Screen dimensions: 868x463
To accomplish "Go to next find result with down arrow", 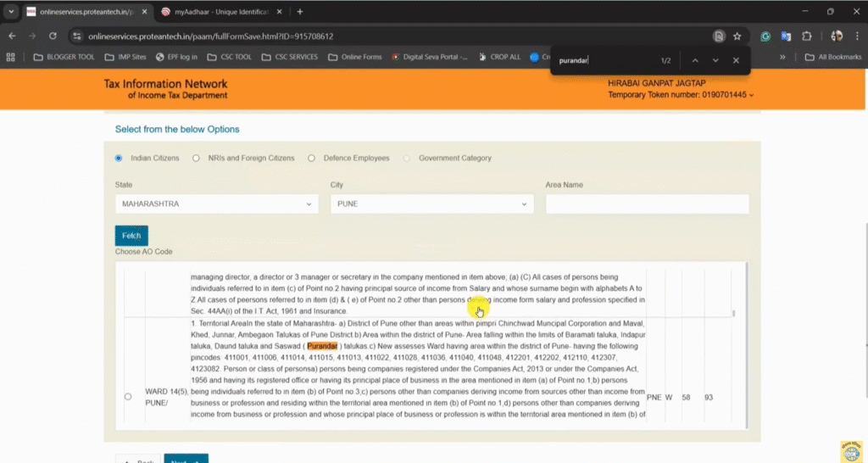I will [715, 60].
